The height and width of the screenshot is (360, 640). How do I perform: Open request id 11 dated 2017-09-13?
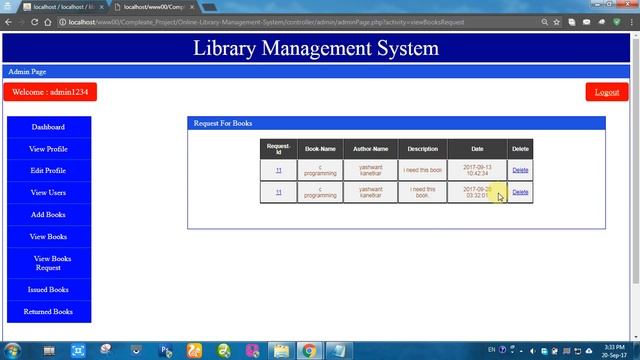click(x=278, y=170)
